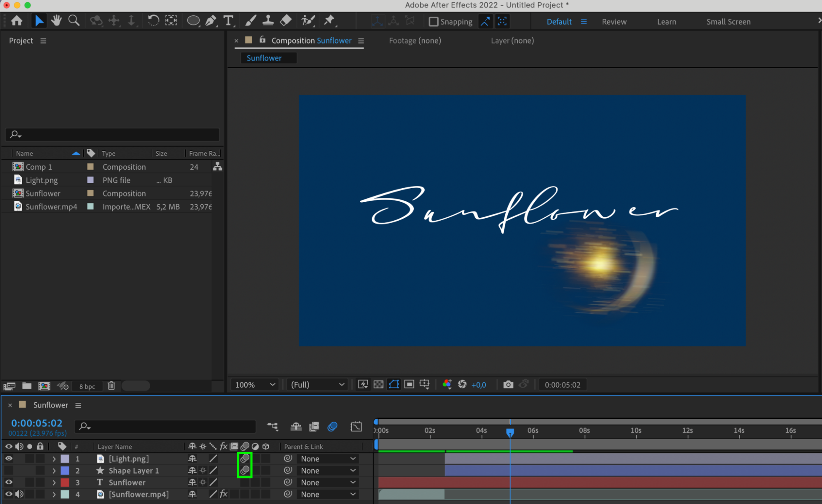Switch to the Review workspace

tap(614, 22)
